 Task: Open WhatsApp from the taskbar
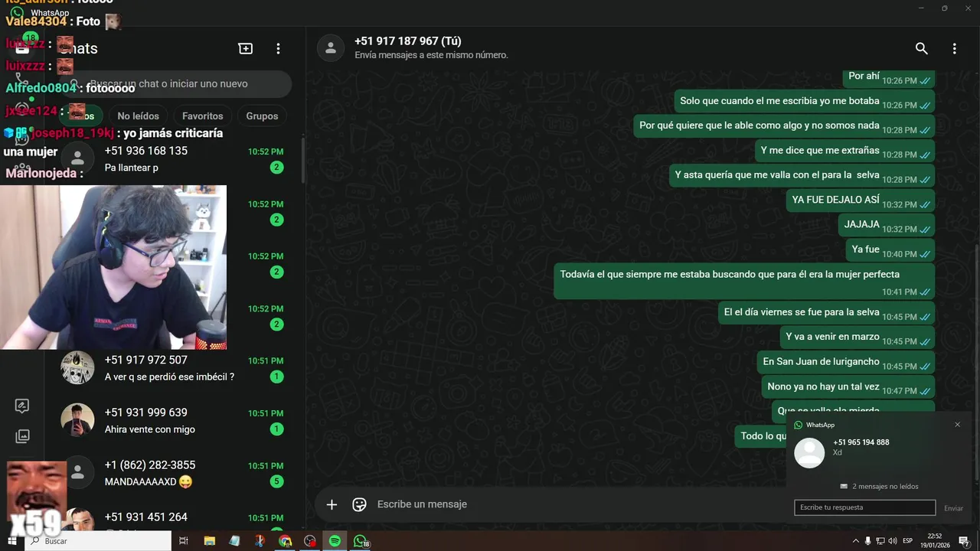[x=361, y=541]
